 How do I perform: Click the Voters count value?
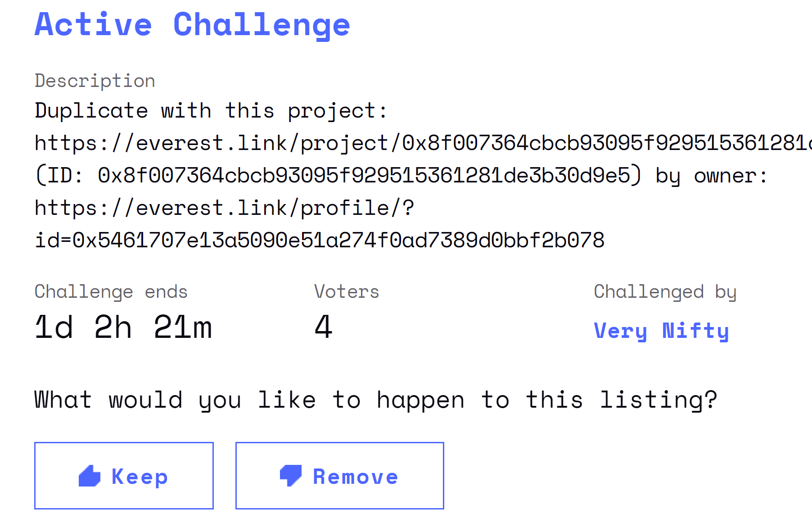click(323, 326)
